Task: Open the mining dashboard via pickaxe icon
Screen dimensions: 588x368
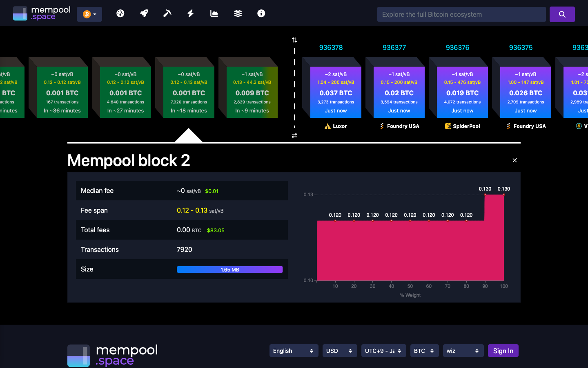Action: (x=167, y=13)
